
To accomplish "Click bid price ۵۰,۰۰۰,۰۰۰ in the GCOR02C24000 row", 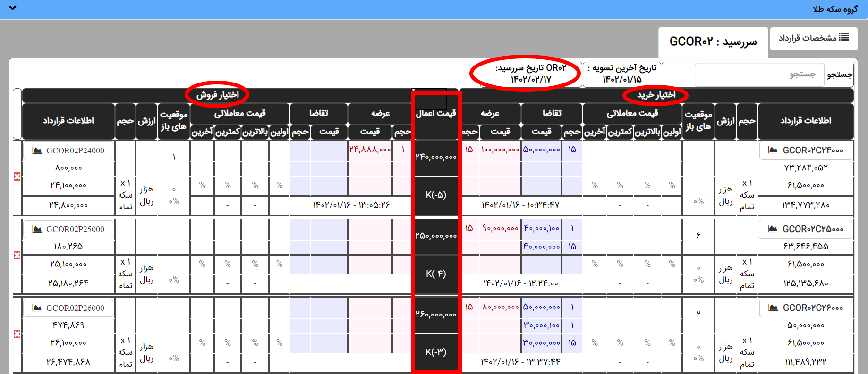I will [x=542, y=150].
